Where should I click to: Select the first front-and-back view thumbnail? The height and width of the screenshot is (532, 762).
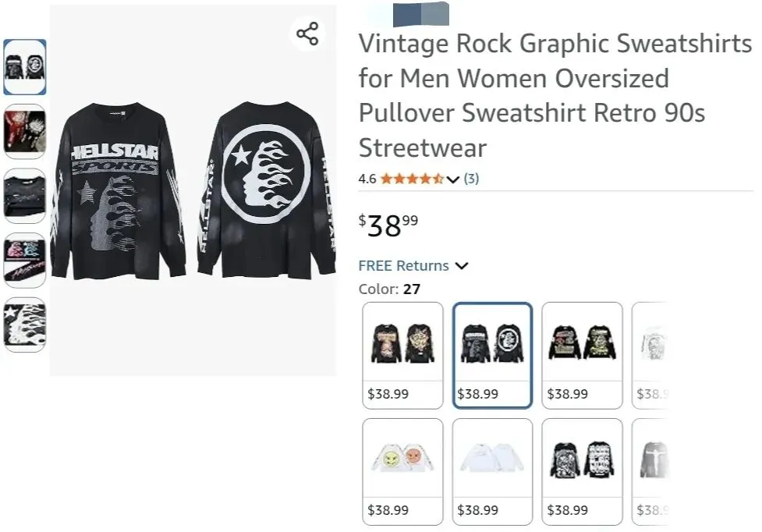tap(25, 67)
